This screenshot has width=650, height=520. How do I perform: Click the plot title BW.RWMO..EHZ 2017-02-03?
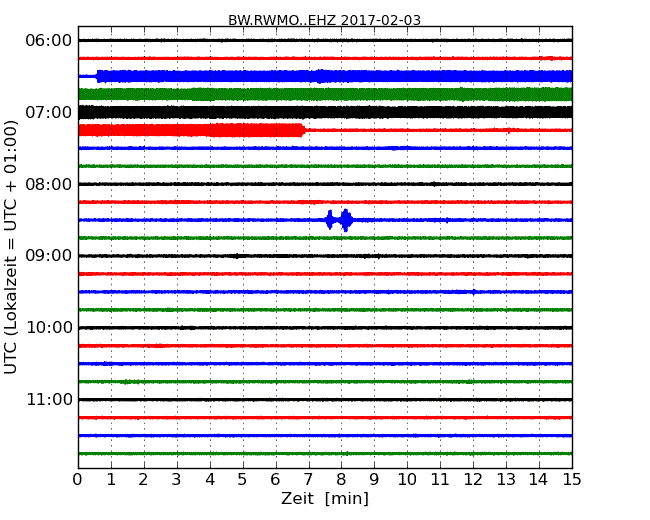pos(324,20)
